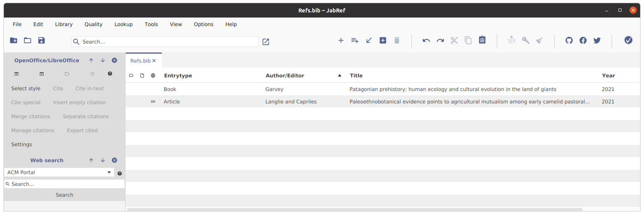
Task: Open the Lookup menu
Action: click(x=123, y=24)
